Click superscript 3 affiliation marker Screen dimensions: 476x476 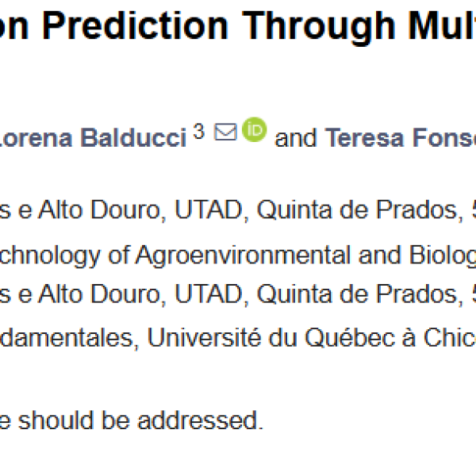(x=199, y=131)
